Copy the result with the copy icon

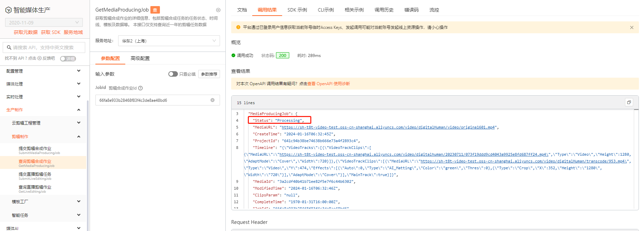coord(629,102)
